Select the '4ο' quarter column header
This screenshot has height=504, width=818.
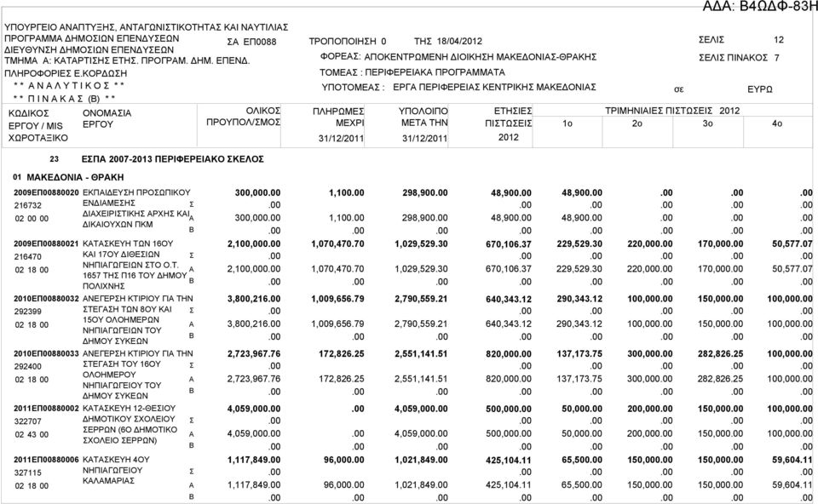(x=777, y=123)
